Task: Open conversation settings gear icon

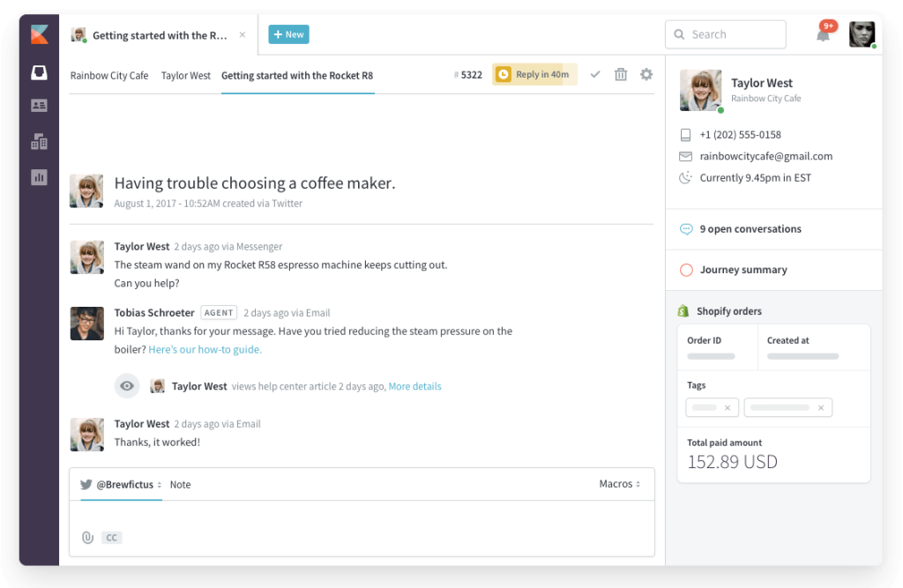Action: coord(646,74)
